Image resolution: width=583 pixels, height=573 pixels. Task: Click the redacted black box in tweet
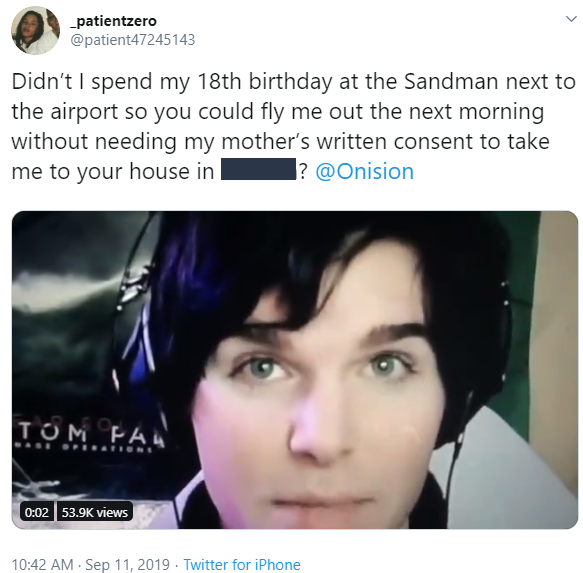tap(258, 169)
